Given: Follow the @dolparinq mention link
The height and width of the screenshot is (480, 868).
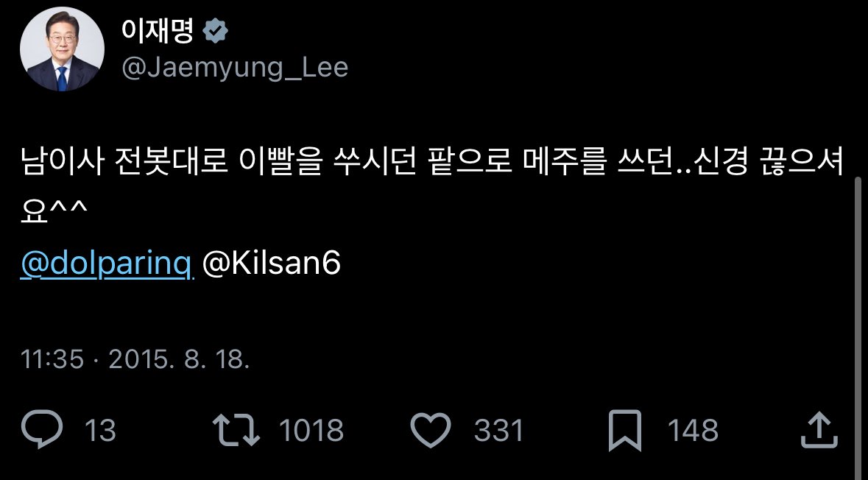Looking at the screenshot, I should [x=107, y=265].
